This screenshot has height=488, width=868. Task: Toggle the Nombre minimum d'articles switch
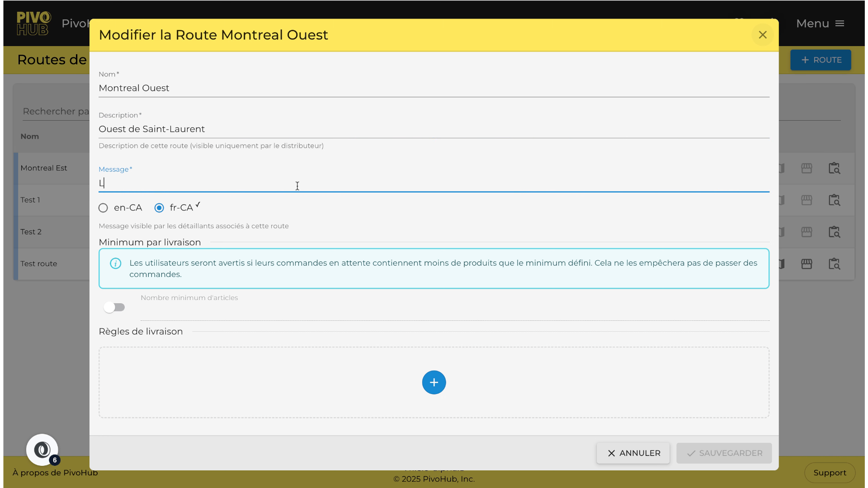point(114,307)
